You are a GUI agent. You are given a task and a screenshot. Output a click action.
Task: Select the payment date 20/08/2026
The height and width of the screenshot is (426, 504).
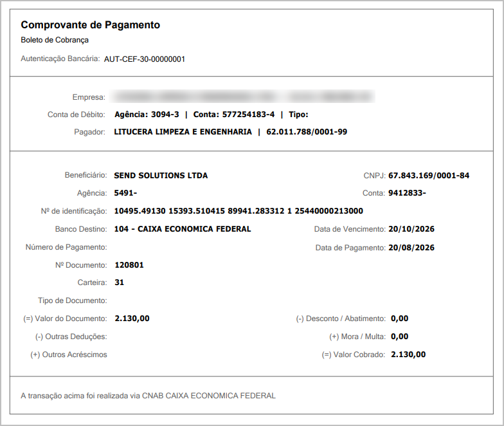pos(411,248)
